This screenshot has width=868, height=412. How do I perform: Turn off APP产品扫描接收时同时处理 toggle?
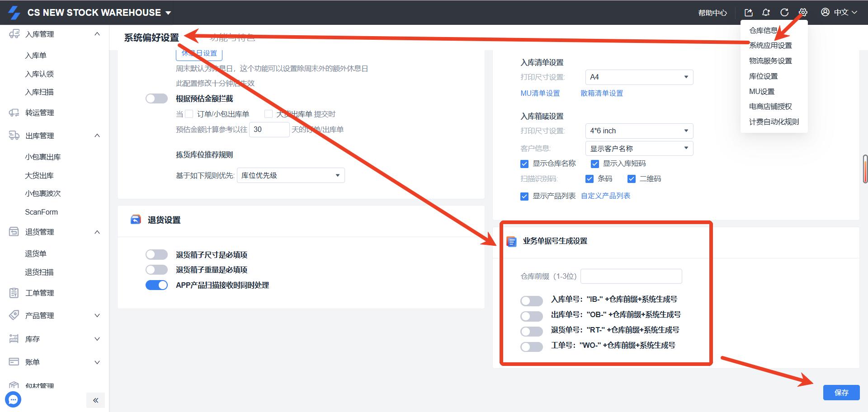pyautogui.click(x=156, y=285)
